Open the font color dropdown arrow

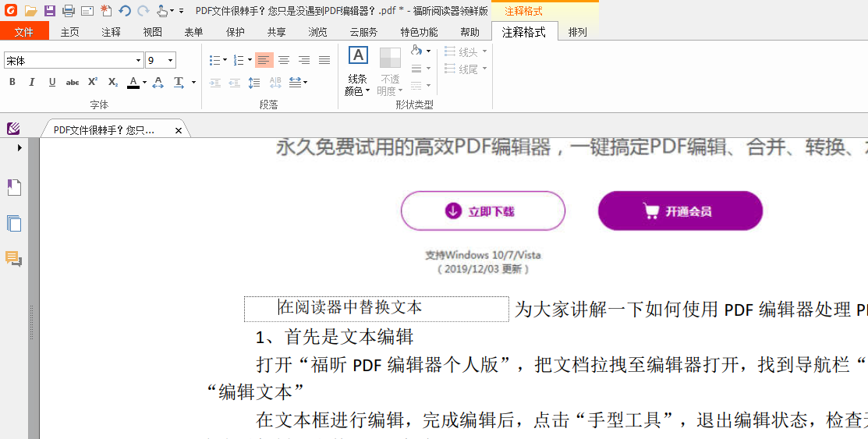(144, 83)
